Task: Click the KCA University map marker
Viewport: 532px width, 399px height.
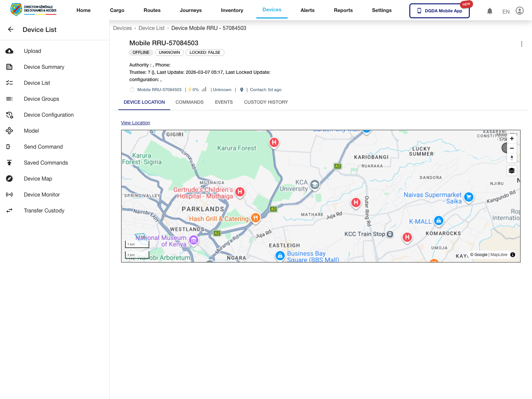Action: coord(315,185)
